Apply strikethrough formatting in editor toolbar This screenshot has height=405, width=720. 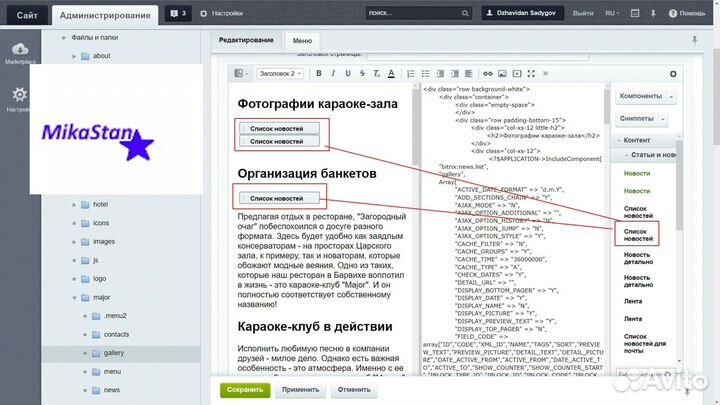click(x=362, y=73)
